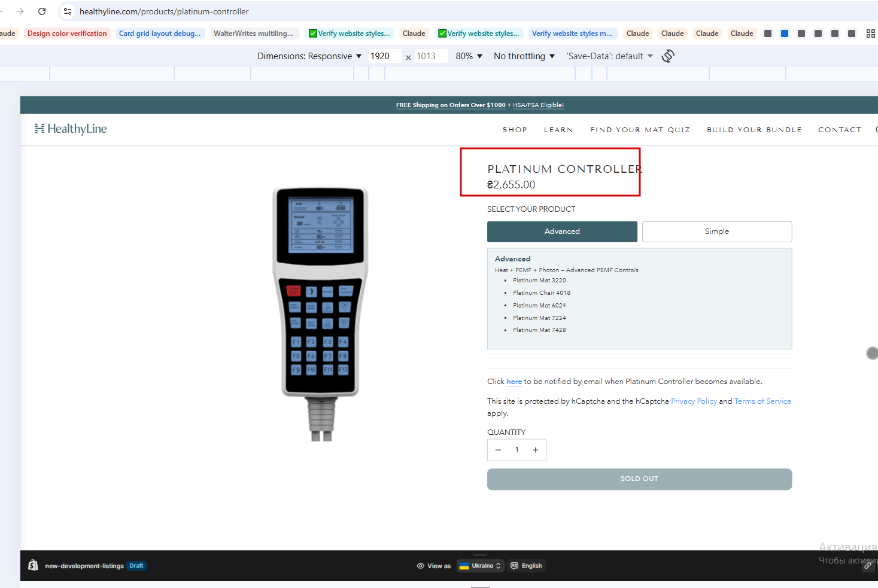Open FIND YOUR MAT QUIZ

640,130
